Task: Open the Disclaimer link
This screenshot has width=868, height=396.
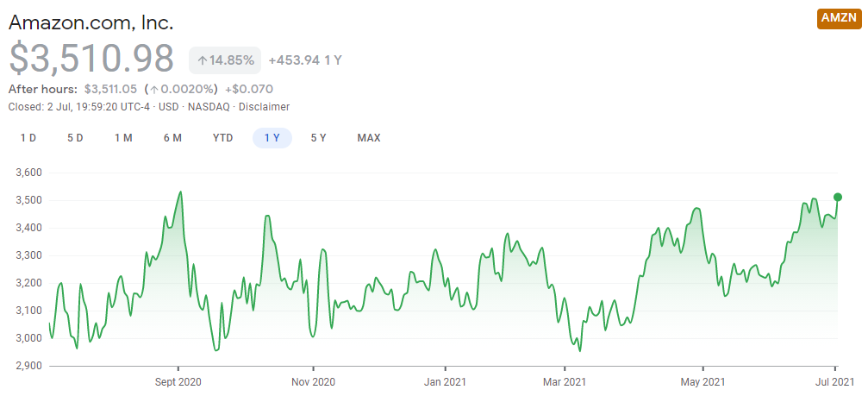Action: tap(264, 107)
